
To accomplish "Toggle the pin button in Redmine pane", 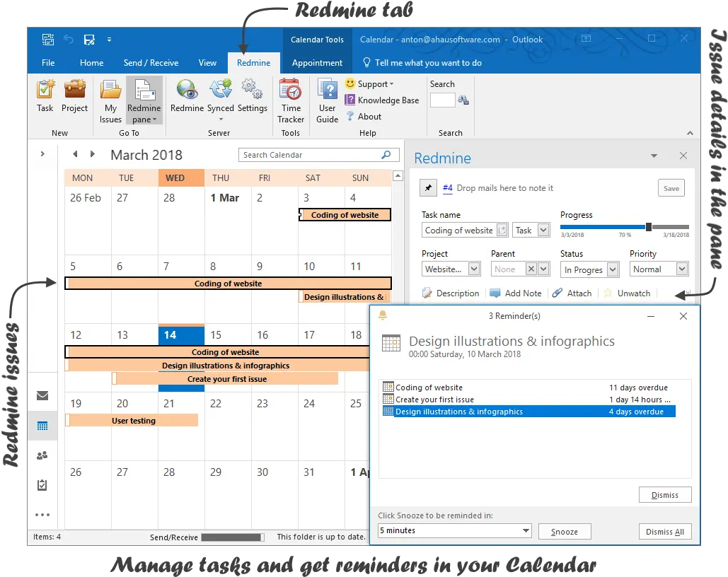I will tap(428, 188).
